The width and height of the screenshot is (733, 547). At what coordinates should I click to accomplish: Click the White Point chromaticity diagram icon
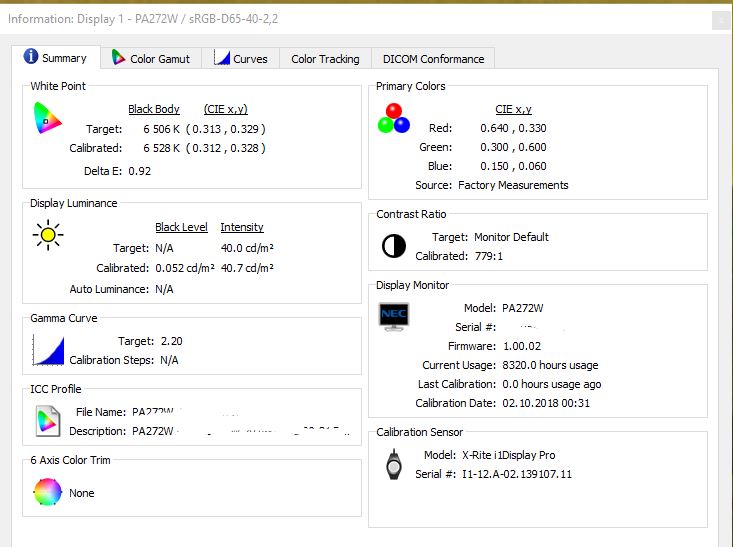click(x=48, y=119)
